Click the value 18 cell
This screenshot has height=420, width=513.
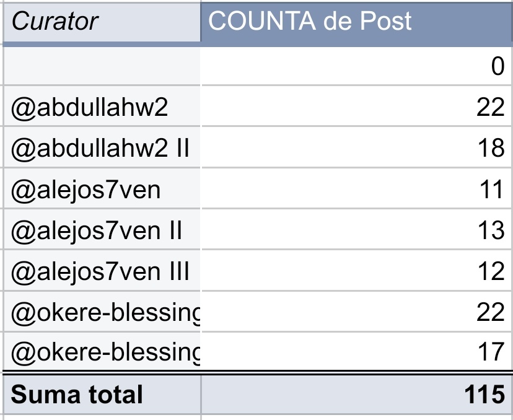[x=357, y=147]
